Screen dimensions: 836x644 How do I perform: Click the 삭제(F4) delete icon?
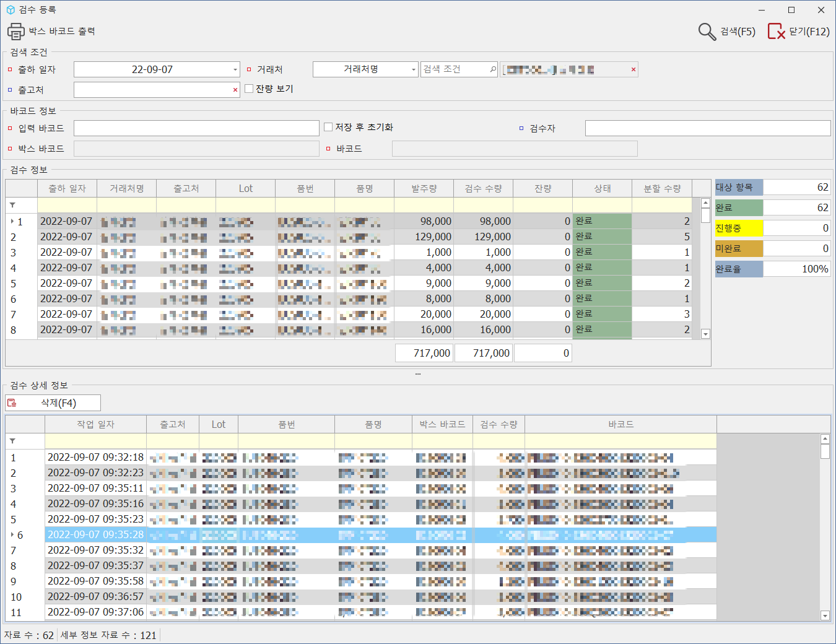tap(12, 403)
